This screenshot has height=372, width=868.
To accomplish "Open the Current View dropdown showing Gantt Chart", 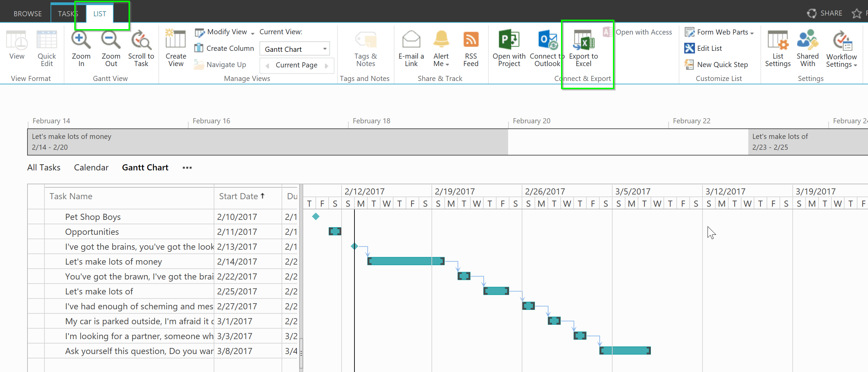I will (x=294, y=48).
